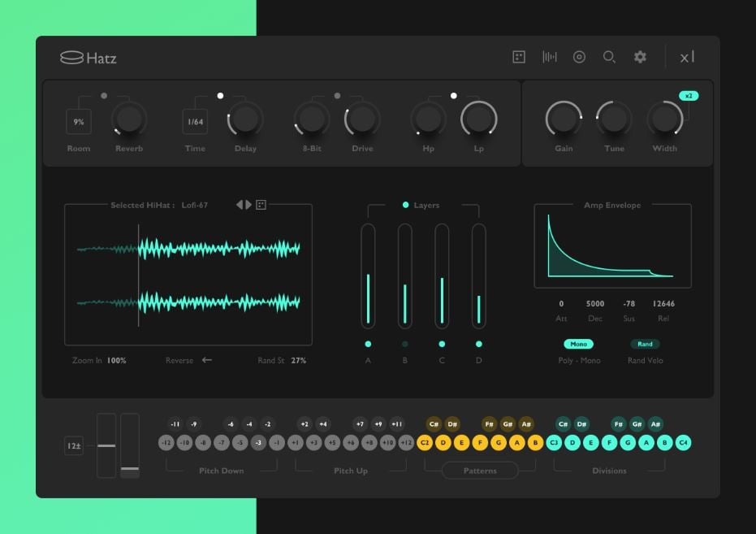This screenshot has height=534, width=756.
Task: Click the 12± pitch range box
Action: click(74, 445)
